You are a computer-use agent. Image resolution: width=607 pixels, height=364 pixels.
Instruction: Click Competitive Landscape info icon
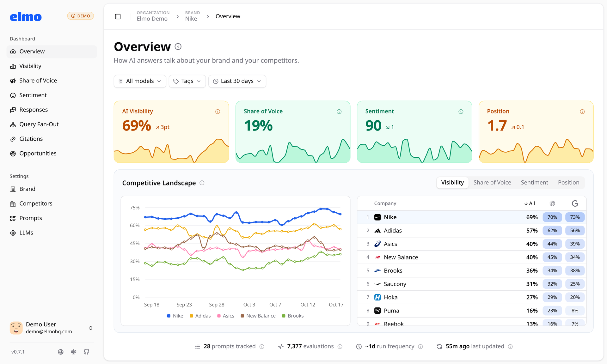(x=202, y=183)
